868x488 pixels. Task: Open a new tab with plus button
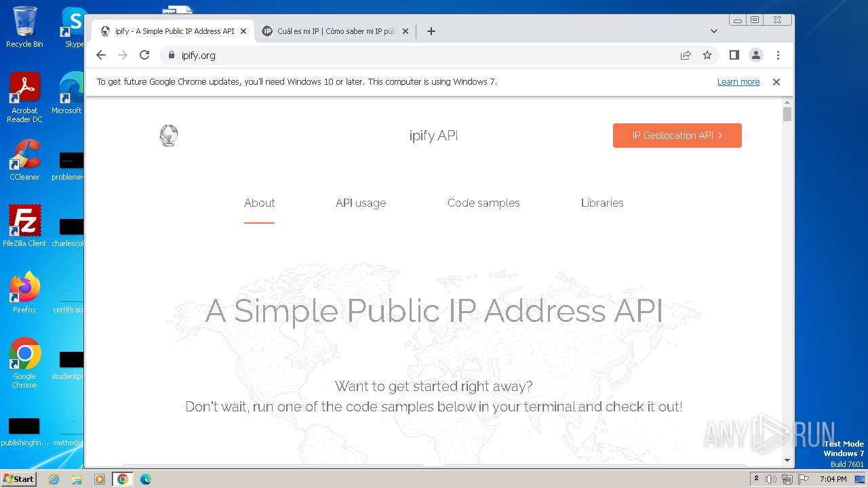coord(431,31)
